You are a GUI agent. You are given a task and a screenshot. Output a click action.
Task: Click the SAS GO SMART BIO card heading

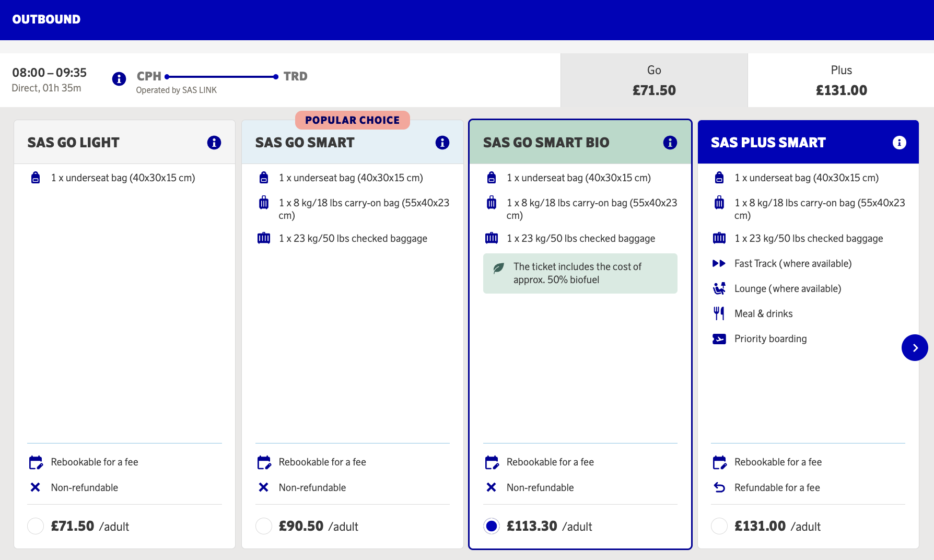(x=546, y=143)
